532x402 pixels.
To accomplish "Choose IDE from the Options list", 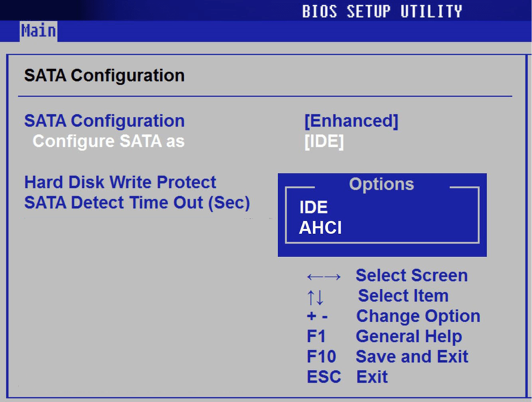I will pos(314,207).
